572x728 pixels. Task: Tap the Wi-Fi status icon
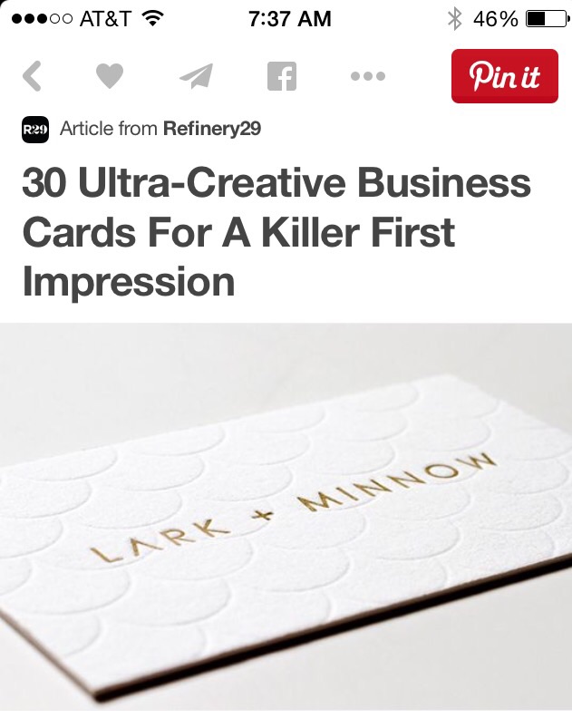pyautogui.click(x=153, y=18)
